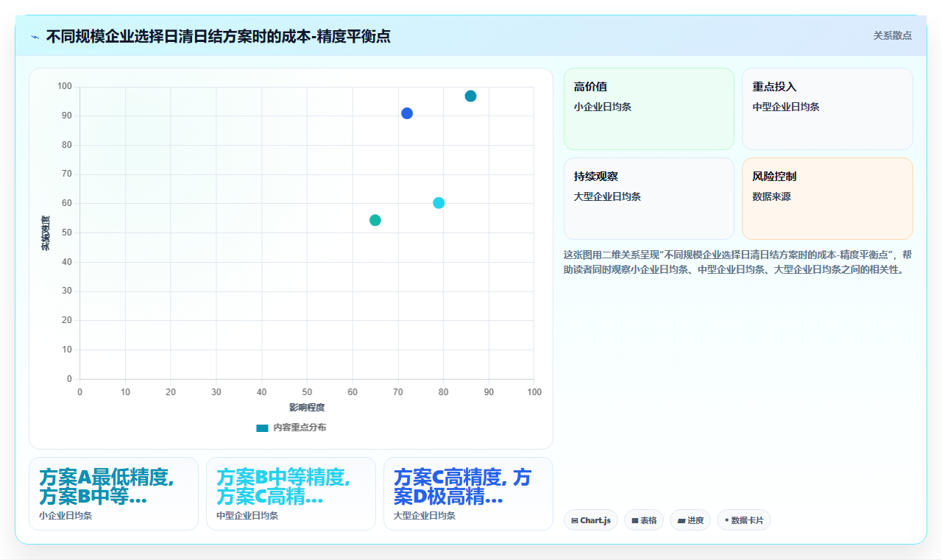Image resolution: width=942 pixels, height=560 pixels.
Task: Click 数据来源 text in 风险控制 card
Action: [771, 196]
